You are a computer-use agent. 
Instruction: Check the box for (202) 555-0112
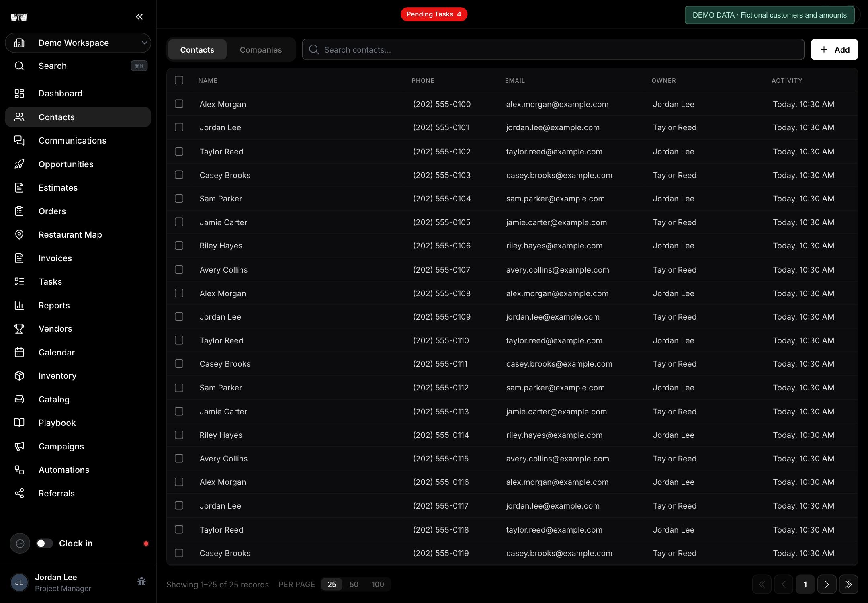pyautogui.click(x=179, y=388)
